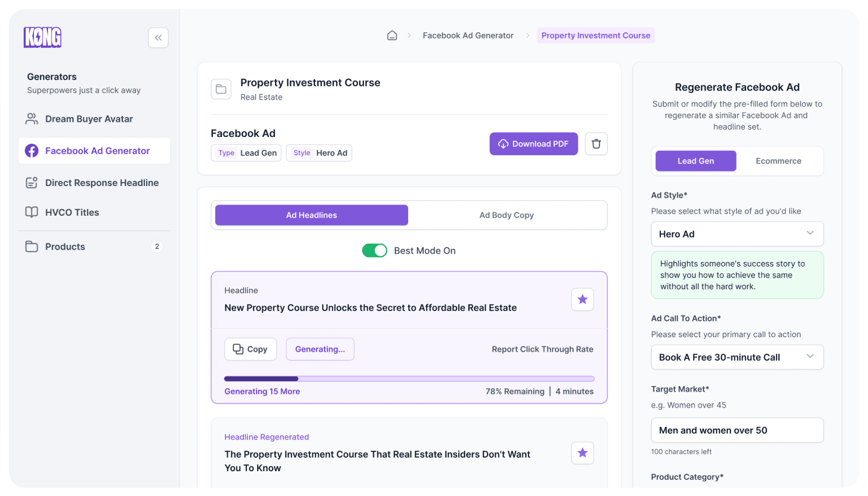Open Dream Buyer Avatar generator
Image resolution: width=868 pixels, height=496 pixels.
(89, 119)
